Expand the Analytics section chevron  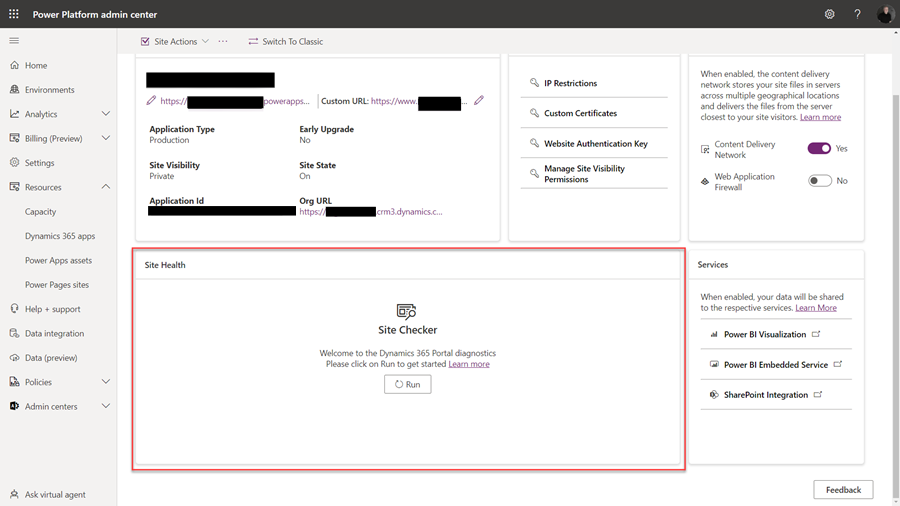coord(106,114)
